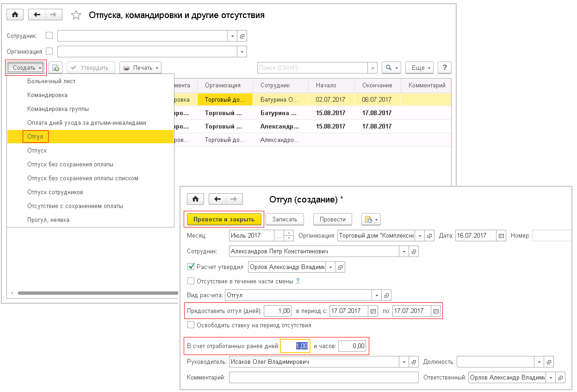Open Сотрудник Александров record icon

pos(414,251)
